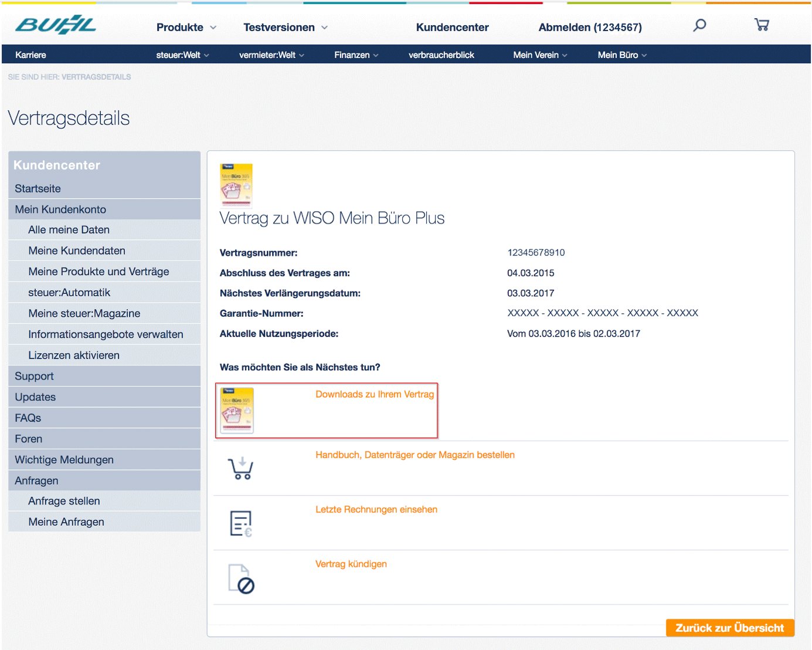Open the steuer:Welt dropdown
812x650 pixels.
click(182, 55)
